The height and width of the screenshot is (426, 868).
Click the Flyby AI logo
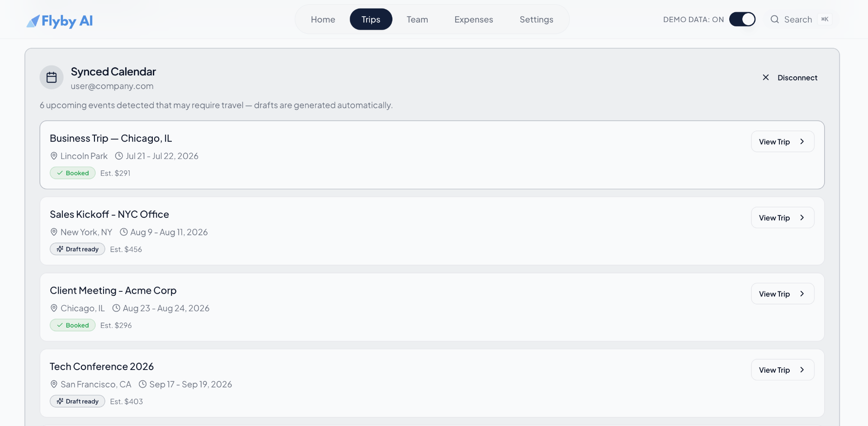coord(59,21)
